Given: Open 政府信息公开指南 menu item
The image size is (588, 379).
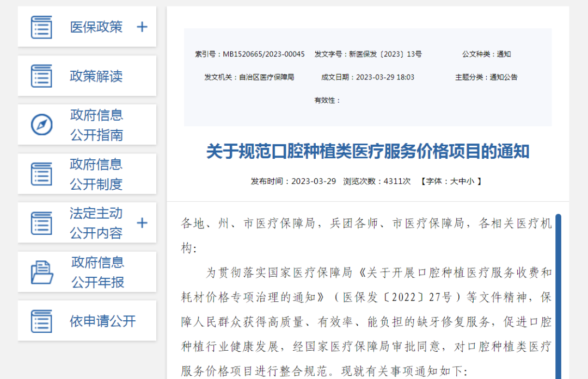Looking at the screenshot, I should coord(87,125).
